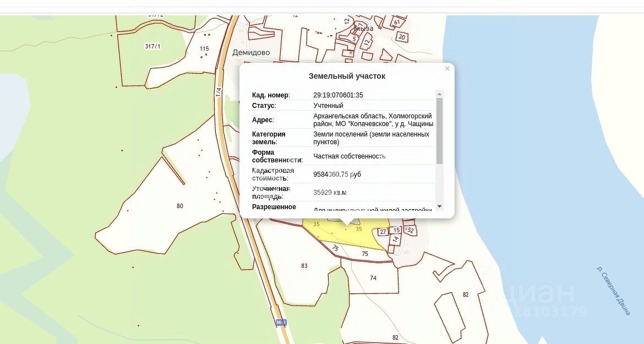The height and width of the screenshot is (344, 644).
Task: Select parcel 61 at the top
Action: click(x=397, y=22)
